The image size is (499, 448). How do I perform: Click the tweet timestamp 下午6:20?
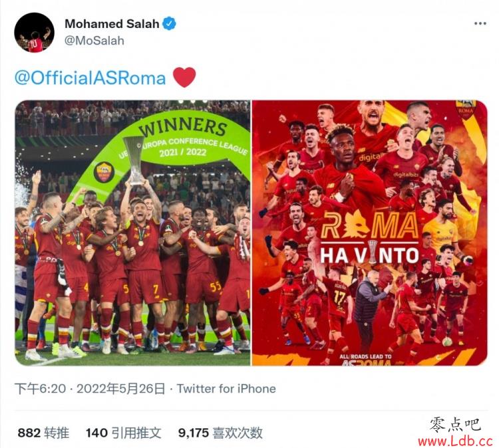pos(40,389)
